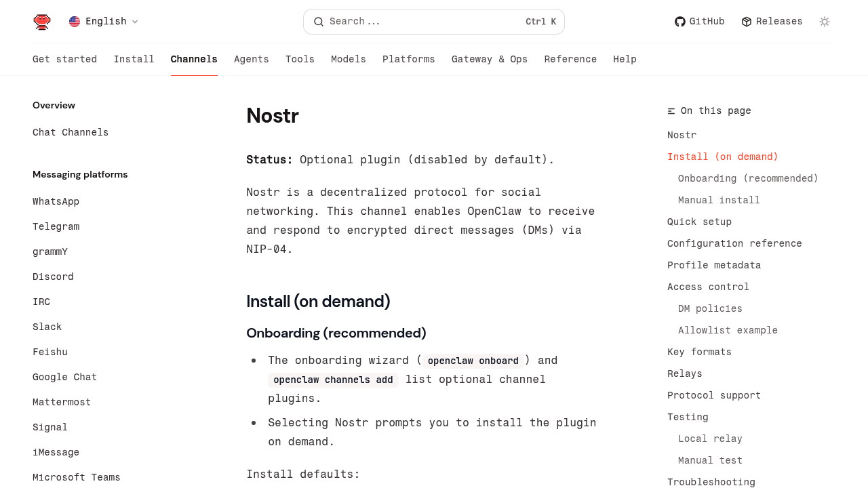Click the Releases package icon
This screenshot has height=488, width=868.
pos(747,22)
